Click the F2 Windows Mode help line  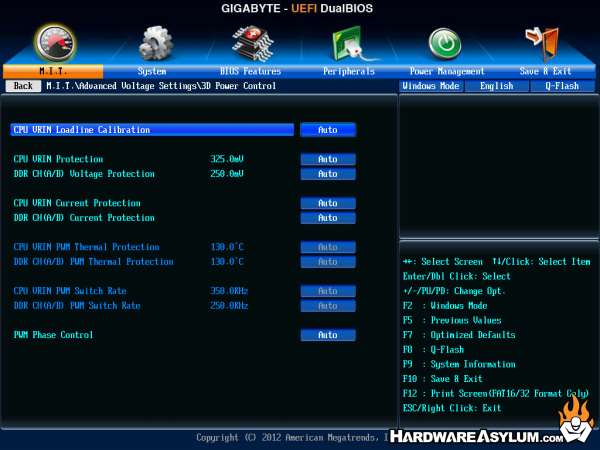(445, 306)
